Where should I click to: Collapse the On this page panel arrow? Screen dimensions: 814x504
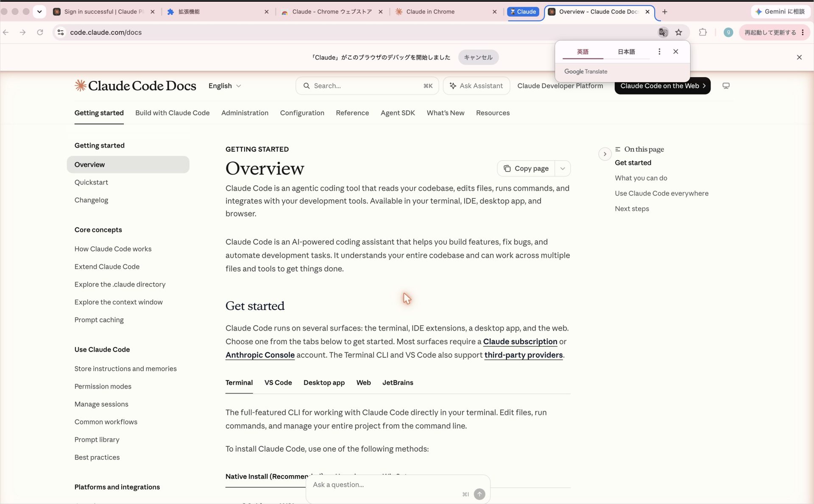[x=605, y=154]
